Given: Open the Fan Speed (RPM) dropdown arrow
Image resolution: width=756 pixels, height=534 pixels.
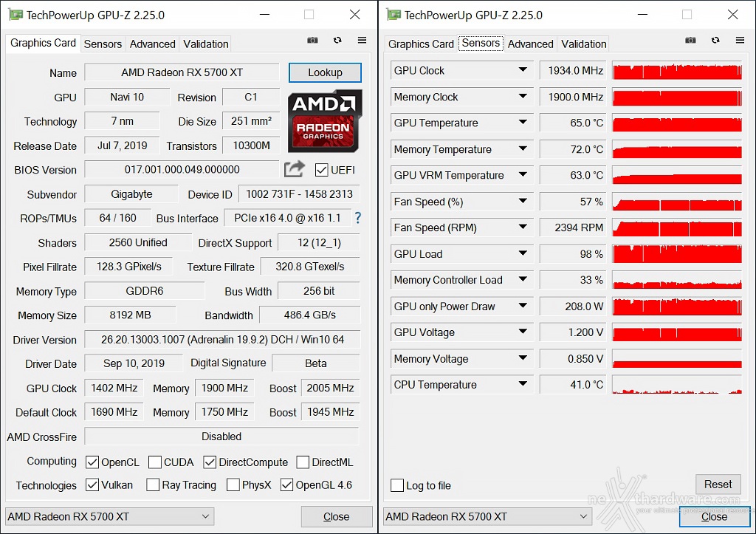Looking at the screenshot, I should pyautogui.click(x=523, y=227).
